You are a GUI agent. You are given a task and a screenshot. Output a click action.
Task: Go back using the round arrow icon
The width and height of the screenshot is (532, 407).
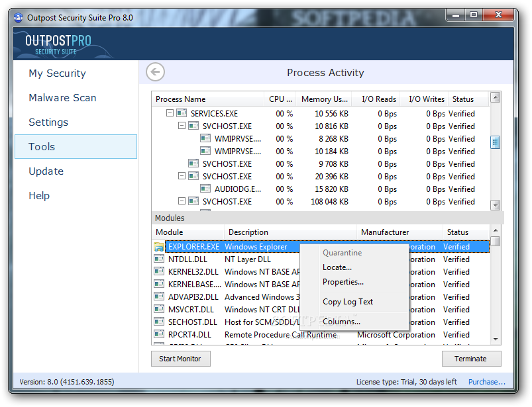click(x=156, y=72)
